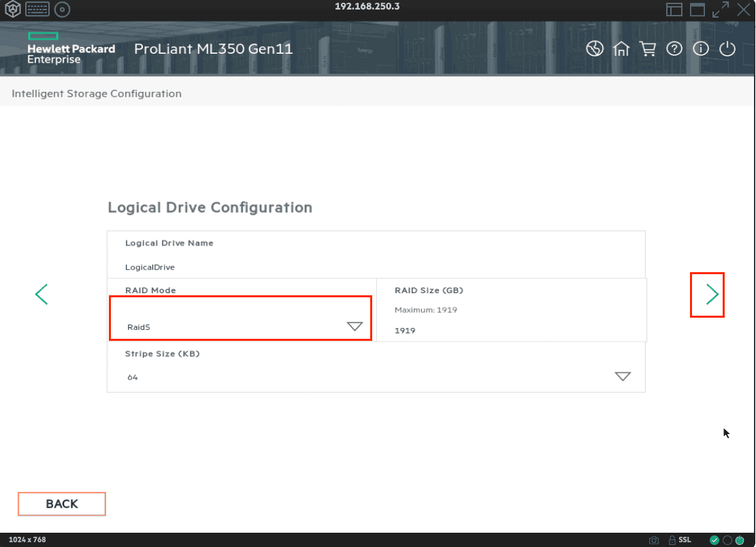The height and width of the screenshot is (547, 756).
Task: Expand the RAID Mode dropdown
Action: pyautogui.click(x=355, y=327)
